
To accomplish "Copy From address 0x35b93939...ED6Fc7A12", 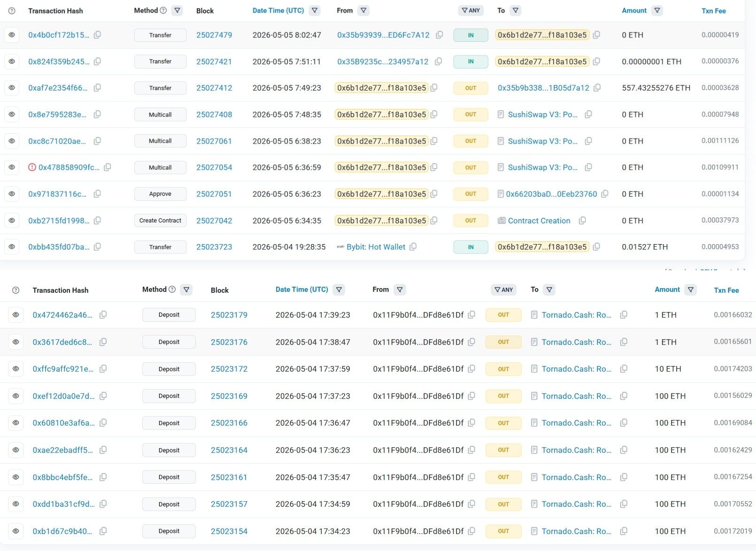I will point(439,35).
